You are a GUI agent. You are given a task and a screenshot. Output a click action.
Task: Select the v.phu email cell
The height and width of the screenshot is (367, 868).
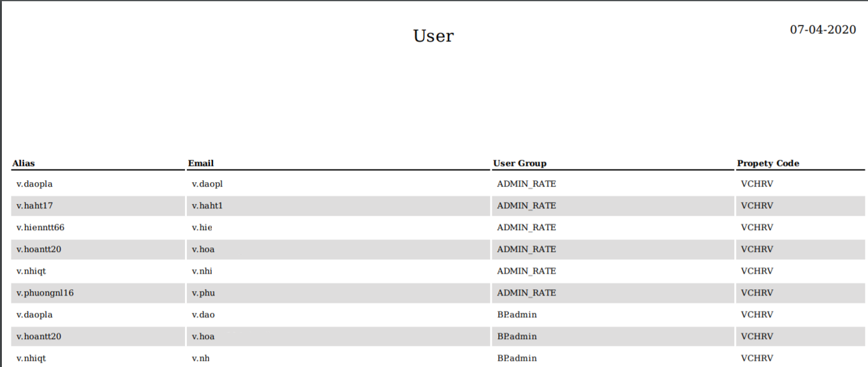tap(203, 293)
